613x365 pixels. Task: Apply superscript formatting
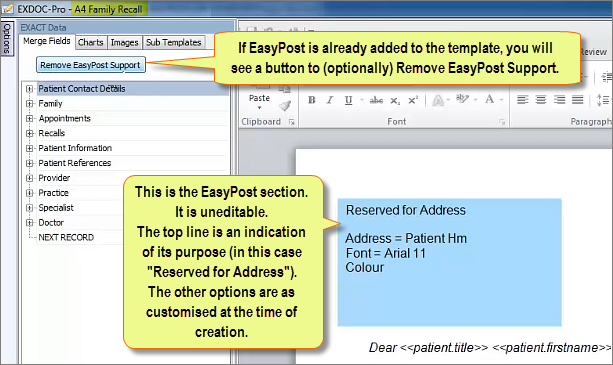413,100
